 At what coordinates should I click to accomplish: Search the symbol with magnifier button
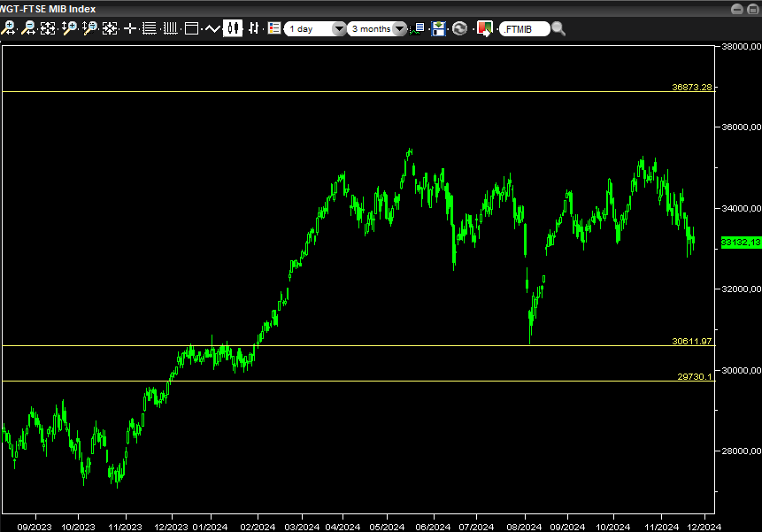pyautogui.click(x=558, y=28)
